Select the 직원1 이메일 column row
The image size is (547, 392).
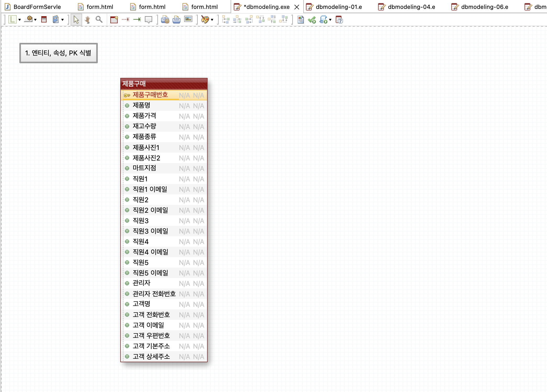164,189
